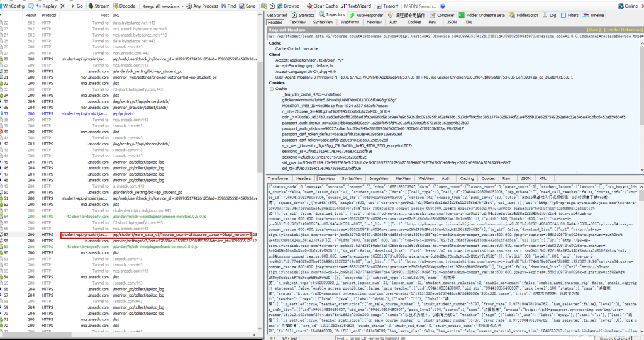
Task: Select request TextView inspector tab
Action: pos(297,22)
